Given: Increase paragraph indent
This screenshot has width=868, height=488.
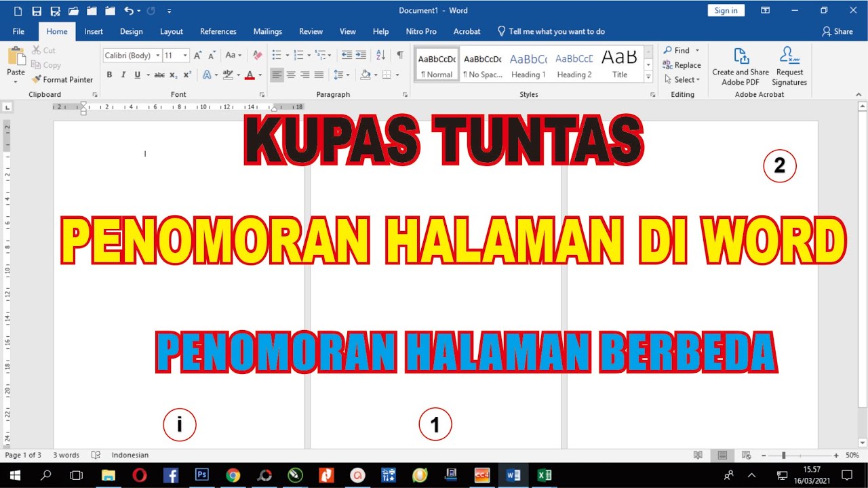Looking at the screenshot, I should pyautogui.click(x=361, y=56).
